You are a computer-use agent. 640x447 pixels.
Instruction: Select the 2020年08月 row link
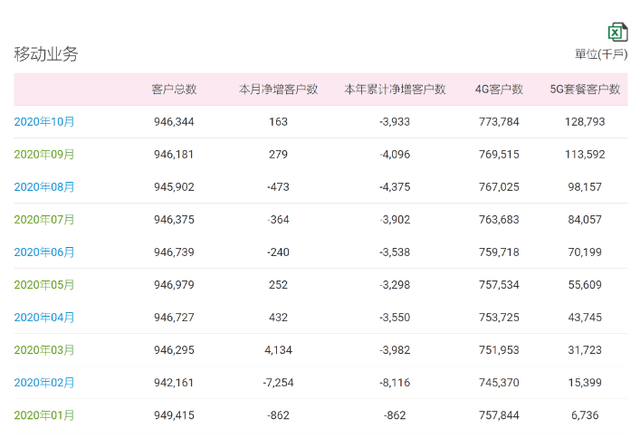point(44,187)
